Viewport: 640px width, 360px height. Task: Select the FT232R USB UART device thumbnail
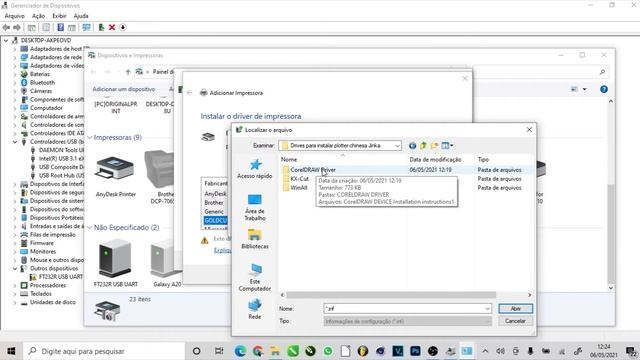tap(116, 263)
